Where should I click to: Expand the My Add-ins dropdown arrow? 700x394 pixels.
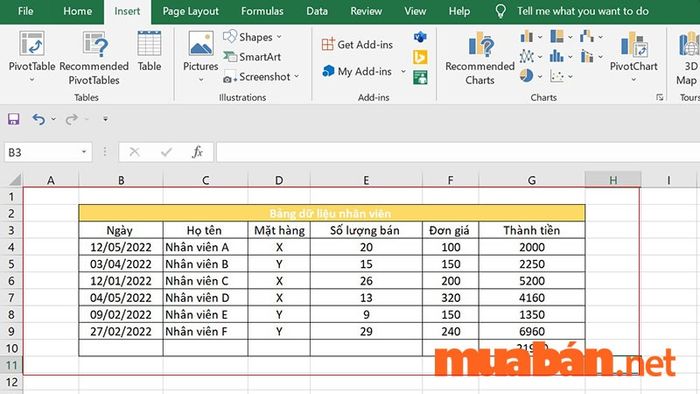coord(403,71)
